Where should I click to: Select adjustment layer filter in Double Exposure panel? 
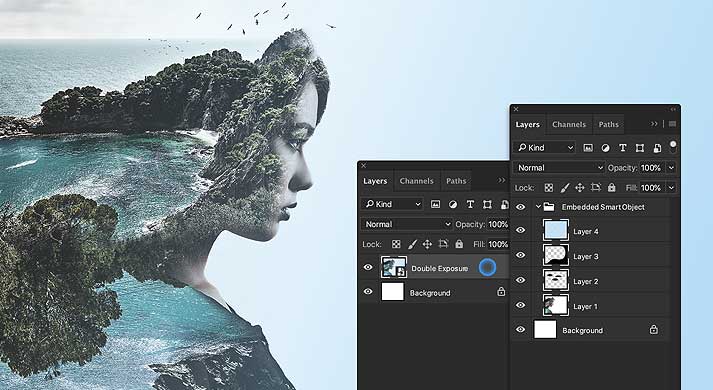(453, 205)
